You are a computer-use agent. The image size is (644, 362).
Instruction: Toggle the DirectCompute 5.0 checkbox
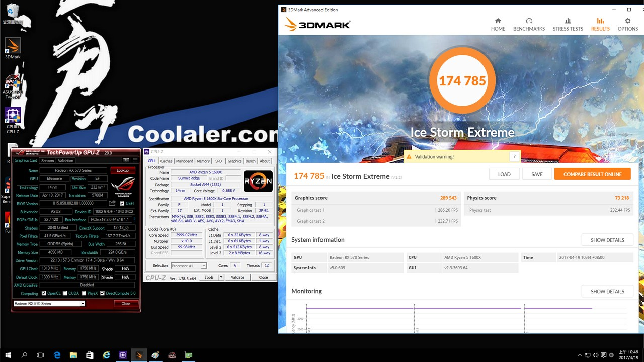point(103,293)
